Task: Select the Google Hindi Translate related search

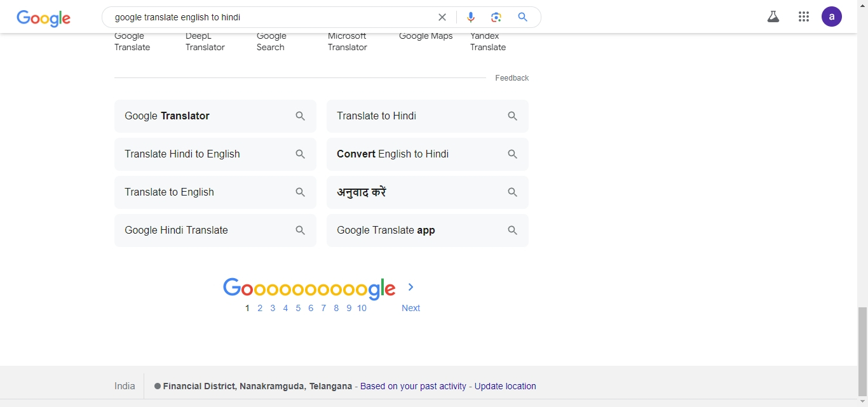Action: click(215, 230)
